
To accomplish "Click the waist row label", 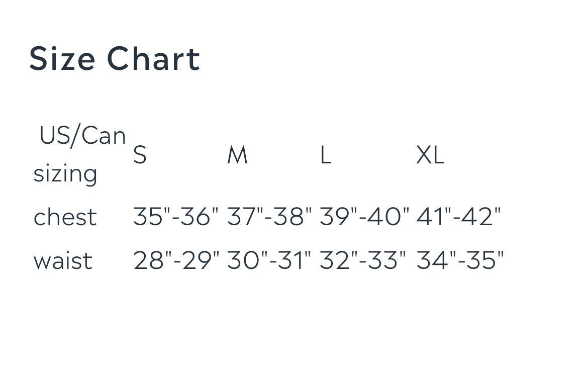I will tap(63, 261).
